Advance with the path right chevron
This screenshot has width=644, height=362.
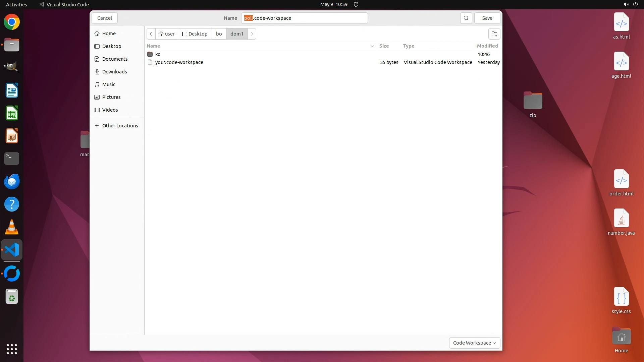pyautogui.click(x=252, y=34)
